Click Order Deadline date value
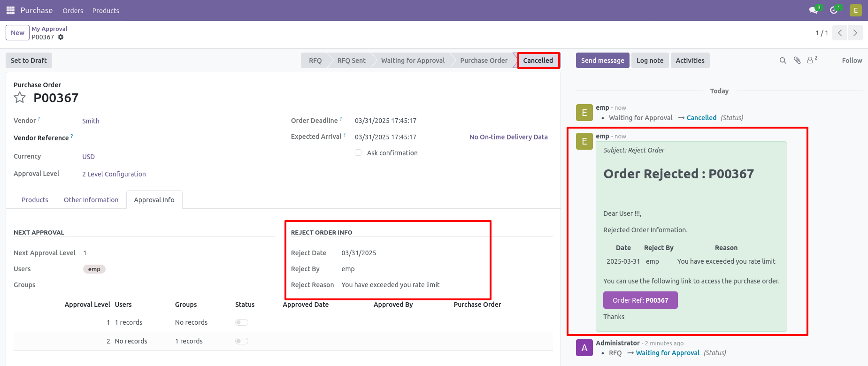The height and width of the screenshot is (366, 868). pos(385,121)
